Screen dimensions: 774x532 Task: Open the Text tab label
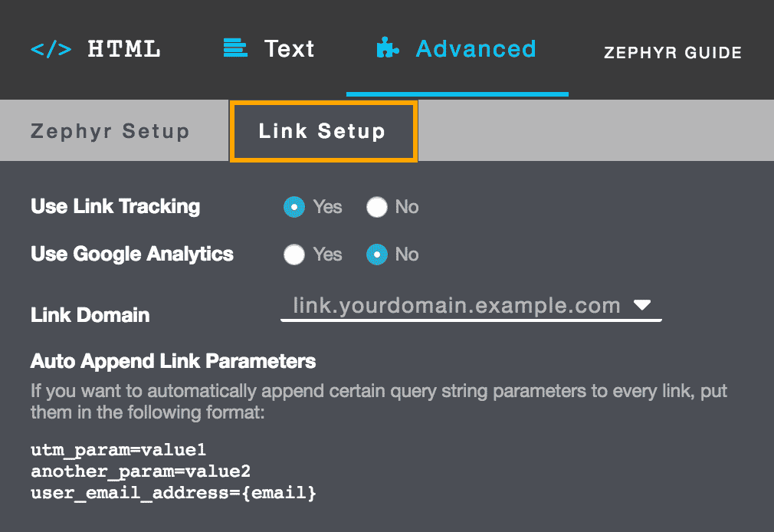[289, 49]
